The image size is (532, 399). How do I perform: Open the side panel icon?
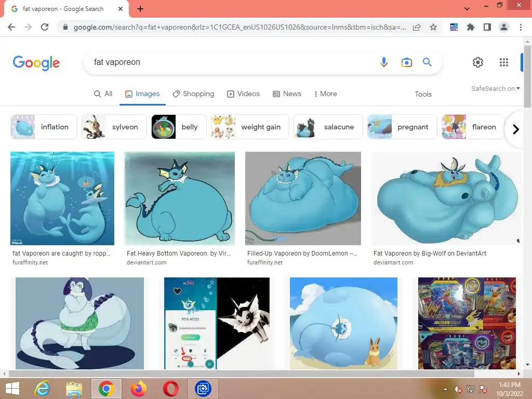[x=487, y=27]
